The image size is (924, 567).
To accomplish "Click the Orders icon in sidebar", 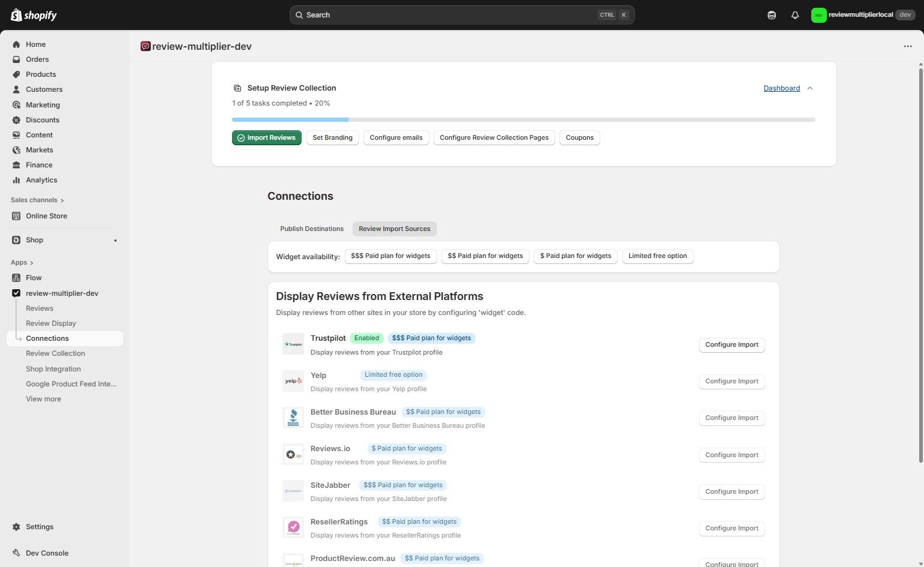I will coord(16,59).
